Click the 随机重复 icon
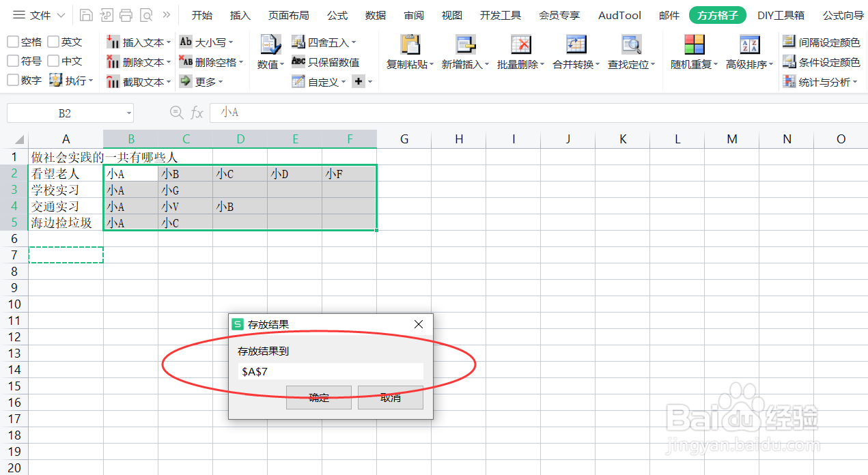868x475 pixels. tap(695, 45)
